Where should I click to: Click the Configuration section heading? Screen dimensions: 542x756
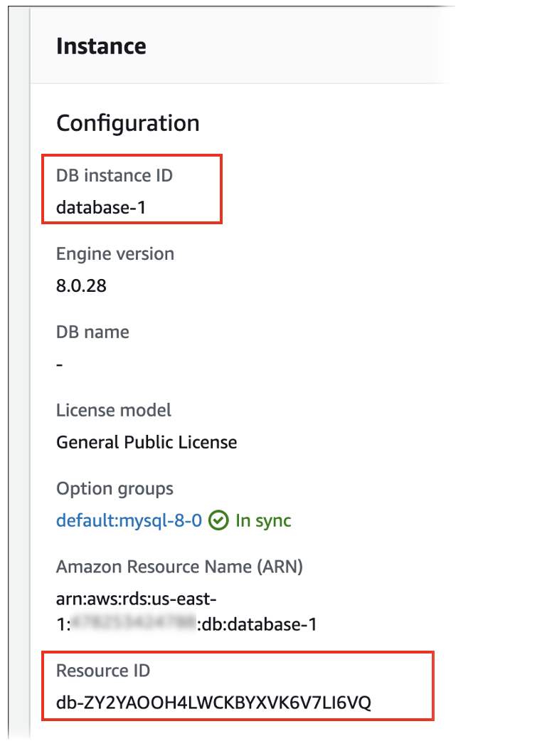coord(127,123)
